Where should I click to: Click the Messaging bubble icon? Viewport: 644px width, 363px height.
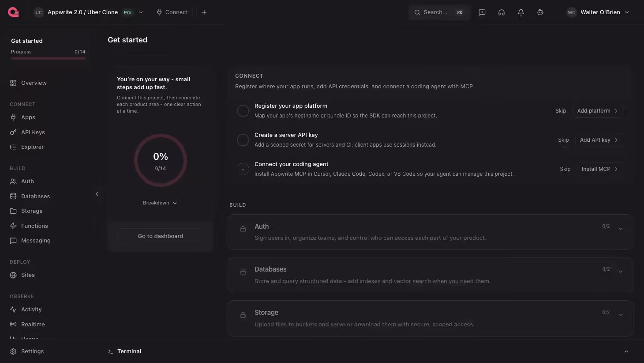coord(13,241)
